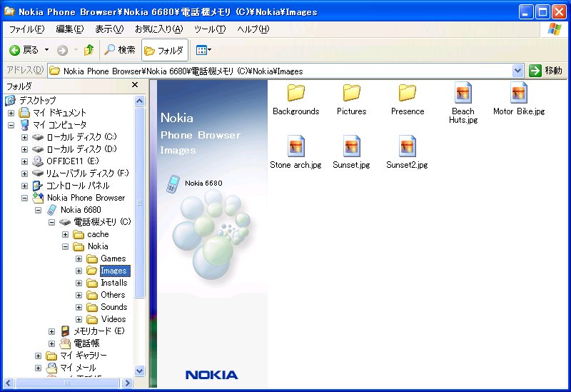
Task: Go up one folder level
Action: coord(89,50)
